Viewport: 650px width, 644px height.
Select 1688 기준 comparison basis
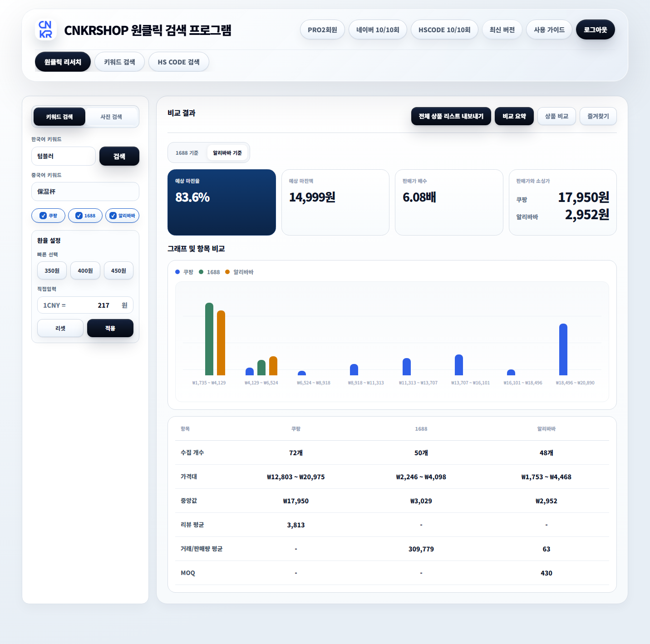pyautogui.click(x=187, y=153)
